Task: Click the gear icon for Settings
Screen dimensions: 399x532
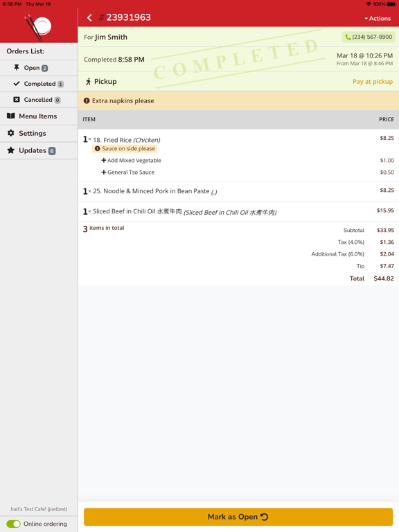Action: tap(11, 133)
